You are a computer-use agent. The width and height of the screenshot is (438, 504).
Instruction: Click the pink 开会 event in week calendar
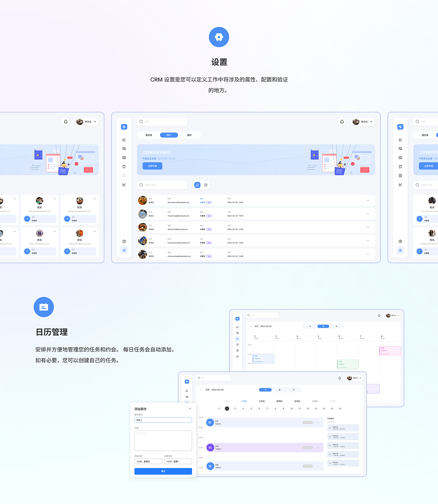pyautogui.click(x=390, y=351)
